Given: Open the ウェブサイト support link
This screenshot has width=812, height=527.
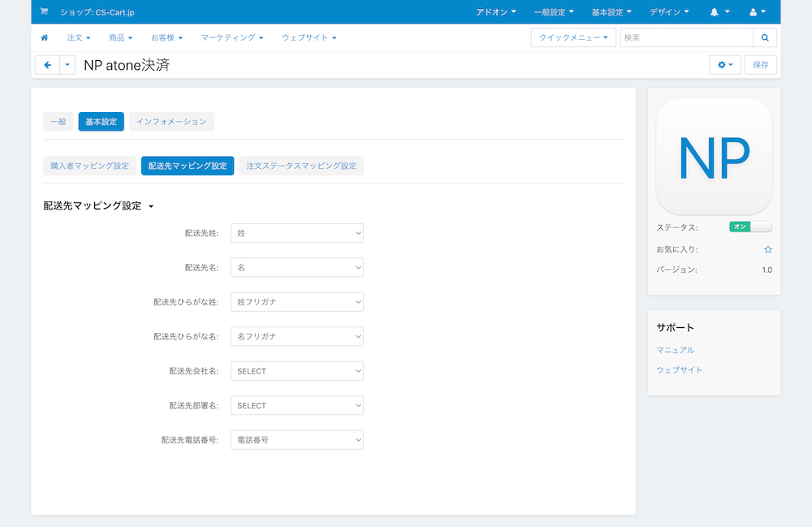Looking at the screenshot, I should point(680,370).
